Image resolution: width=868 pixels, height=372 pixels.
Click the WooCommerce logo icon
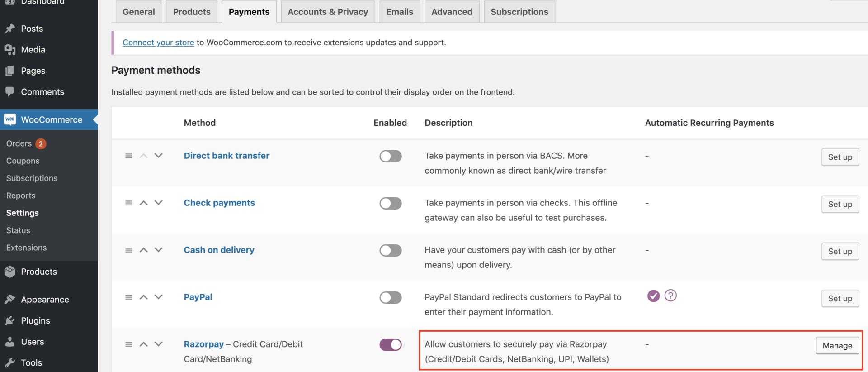10,119
